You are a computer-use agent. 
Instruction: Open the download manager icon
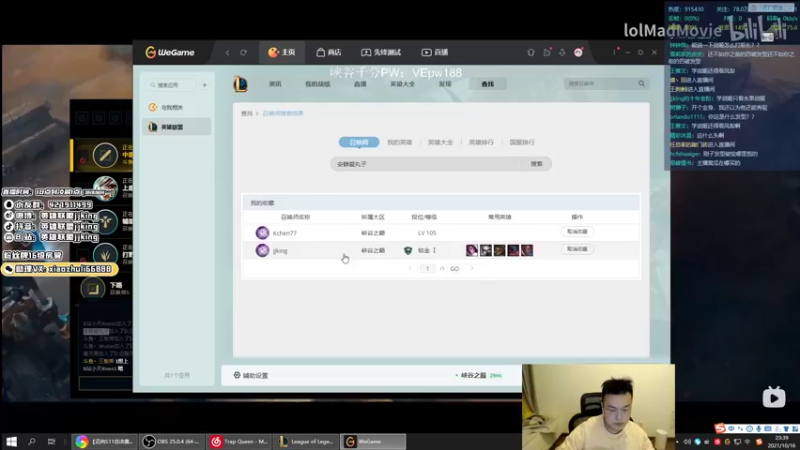click(562, 52)
